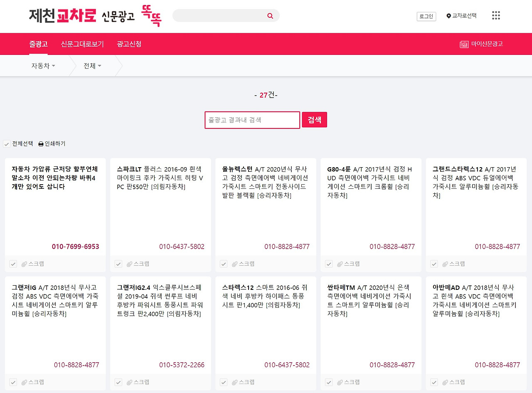Click scrap paperclip on 싼타페TM card
The height and width of the screenshot is (393, 532).
point(340,382)
